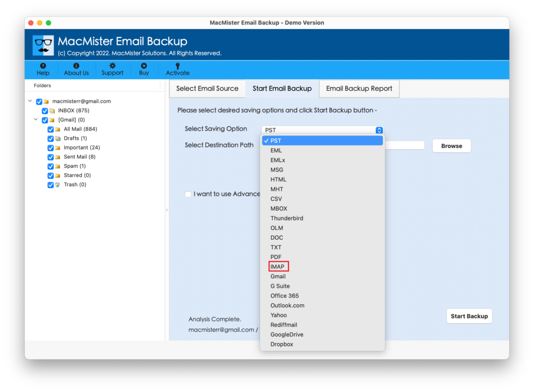The image size is (534, 392).
Task: Click the Drafts folder icon
Action: [58, 139]
